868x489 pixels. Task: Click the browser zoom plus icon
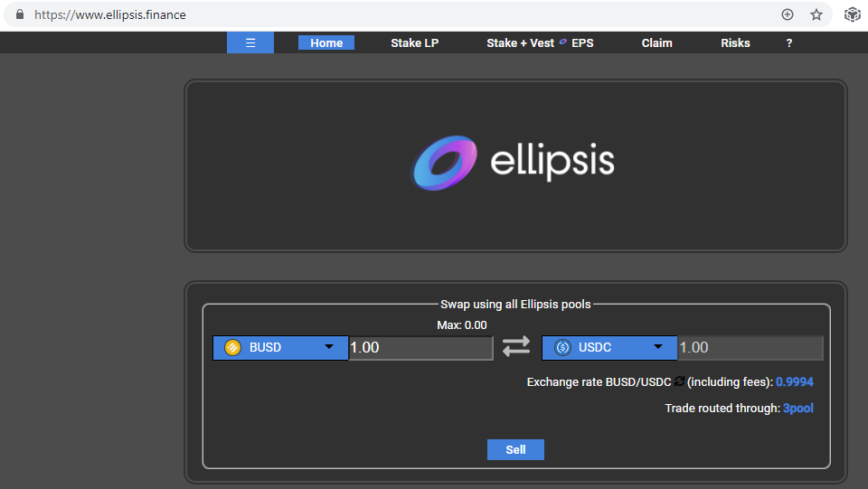[788, 14]
